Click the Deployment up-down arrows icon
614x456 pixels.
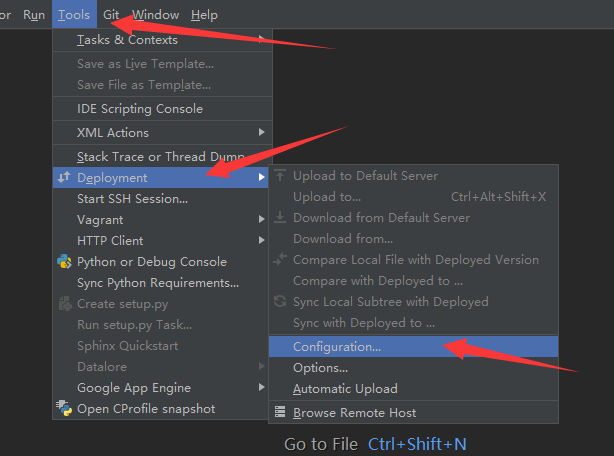[x=64, y=178]
